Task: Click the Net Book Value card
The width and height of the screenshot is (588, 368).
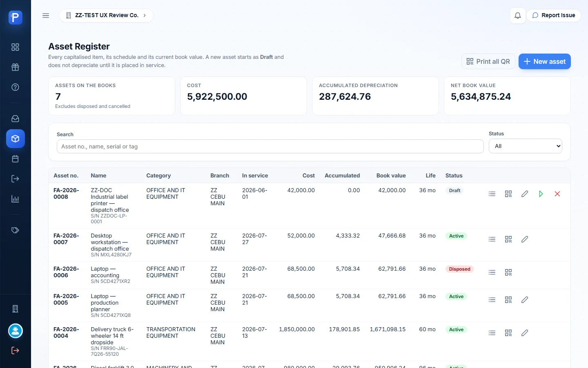Action: (x=507, y=96)
